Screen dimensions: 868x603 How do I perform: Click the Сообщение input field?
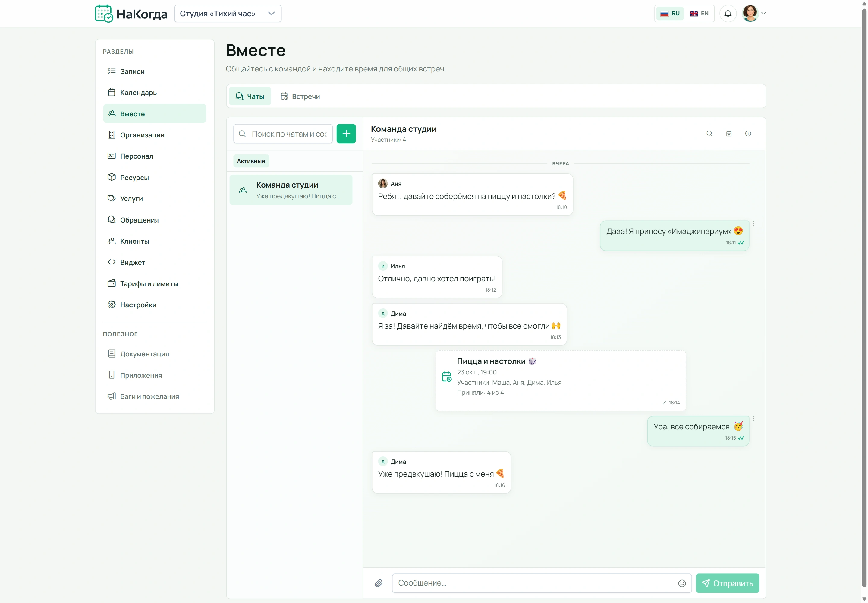pos(541,583)
